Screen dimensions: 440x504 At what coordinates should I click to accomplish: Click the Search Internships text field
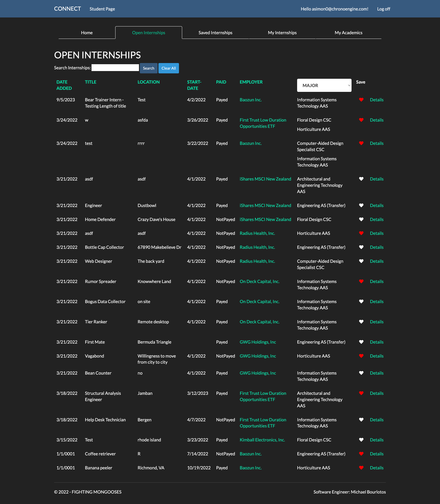tap(115, 68)
